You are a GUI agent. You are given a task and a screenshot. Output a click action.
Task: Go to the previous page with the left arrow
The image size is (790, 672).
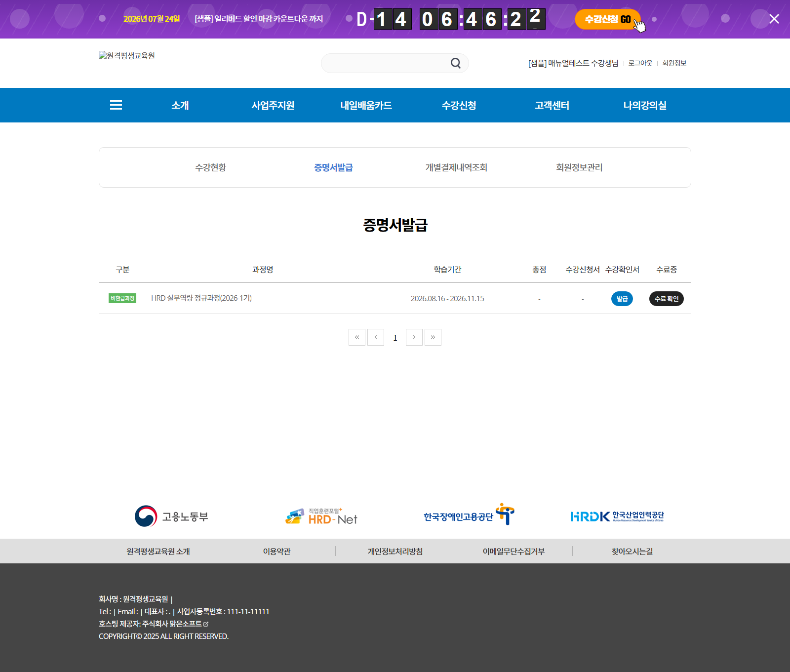376,337
